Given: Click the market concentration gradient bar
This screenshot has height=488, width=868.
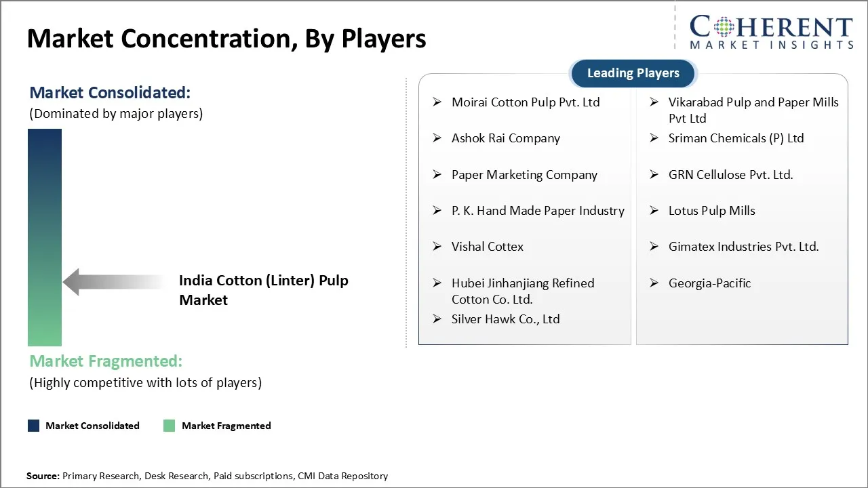Looking at the screenshot, I should click(x=45, y=237).
